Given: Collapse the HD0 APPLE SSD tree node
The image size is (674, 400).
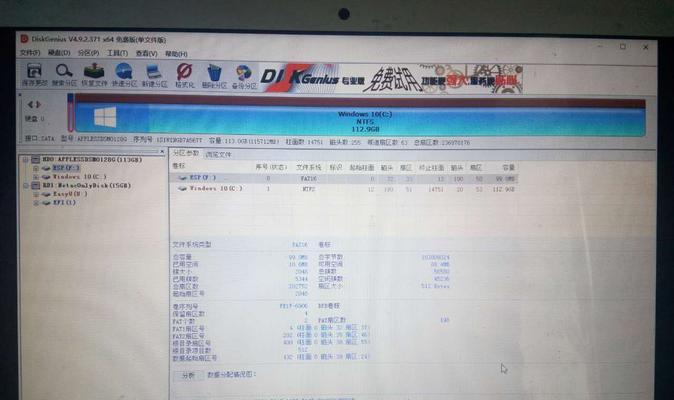Looking at the screenshot, I should 25,159.
